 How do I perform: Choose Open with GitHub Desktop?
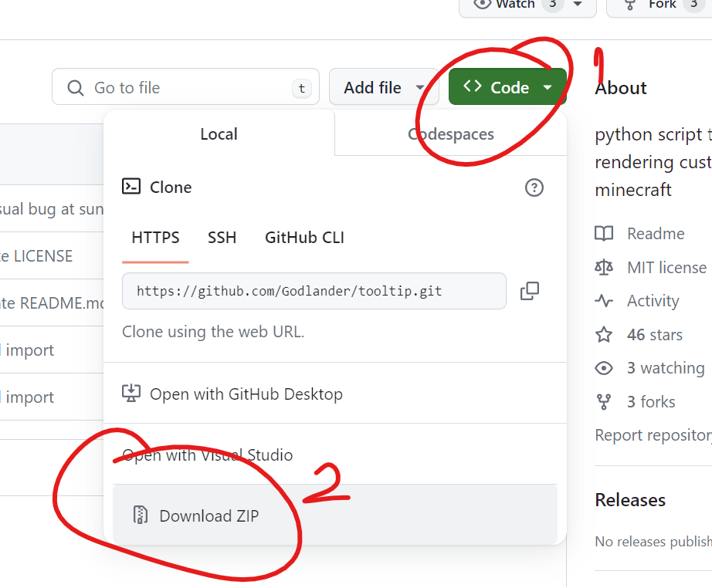click(246, 394)
